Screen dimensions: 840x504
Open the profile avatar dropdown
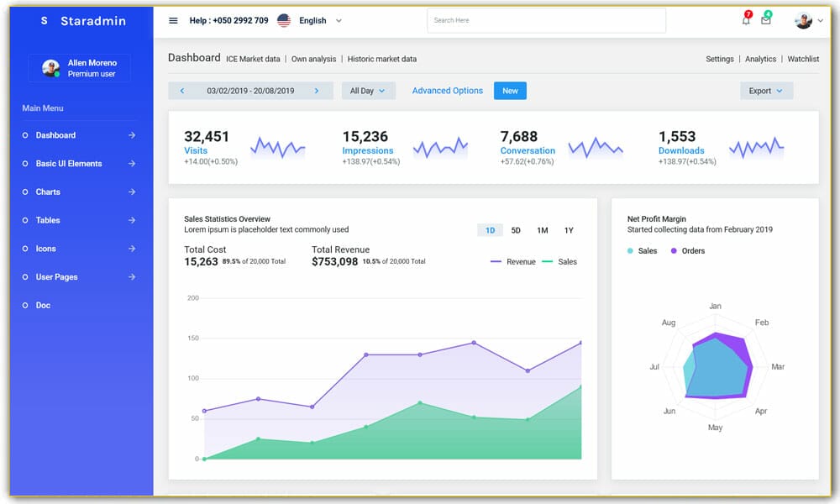point(808,21)
